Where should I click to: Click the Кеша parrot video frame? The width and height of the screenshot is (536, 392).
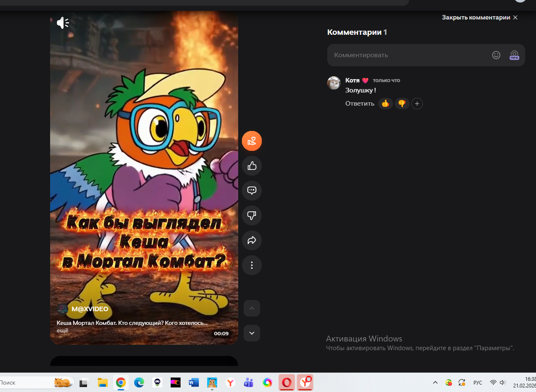point(144,179)
